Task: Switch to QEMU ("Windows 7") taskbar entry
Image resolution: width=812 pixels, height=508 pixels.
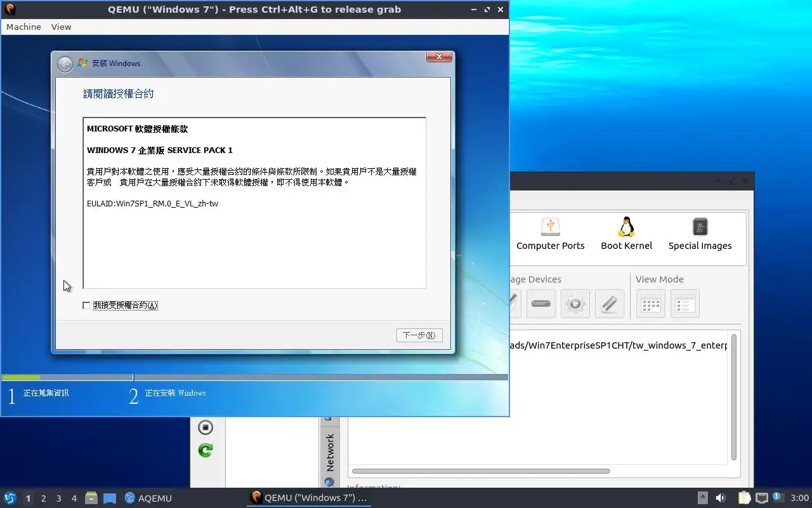Action: [309, 498]
